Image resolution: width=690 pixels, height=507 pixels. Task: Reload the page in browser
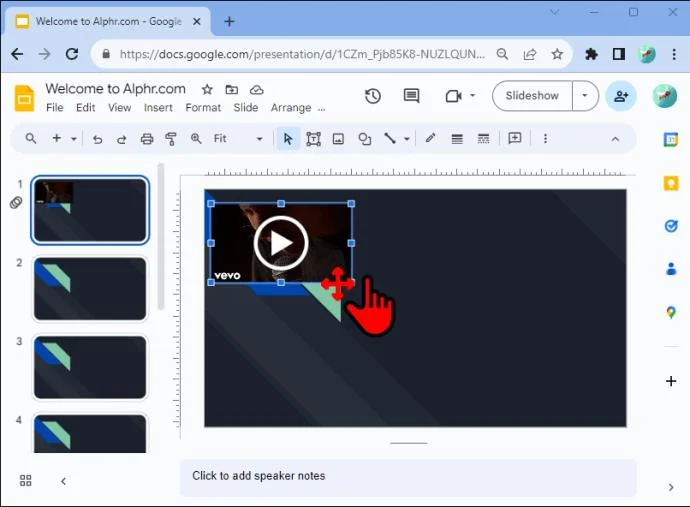point(72,54)
